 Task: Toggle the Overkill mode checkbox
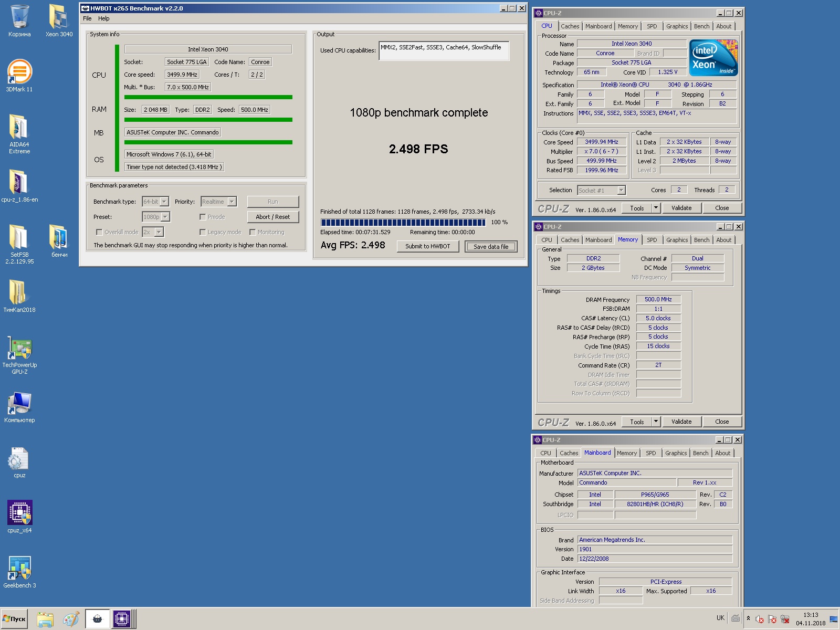coord(99,232)
